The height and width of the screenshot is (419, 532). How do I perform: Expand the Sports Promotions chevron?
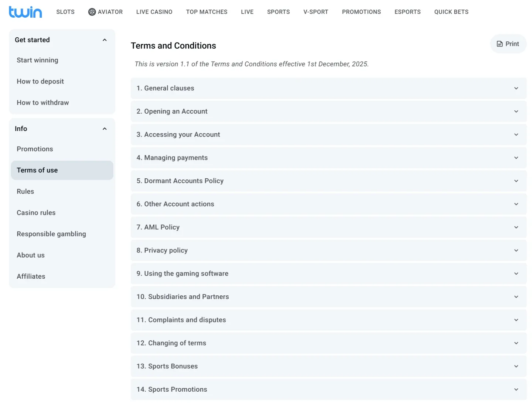point(516,389)
